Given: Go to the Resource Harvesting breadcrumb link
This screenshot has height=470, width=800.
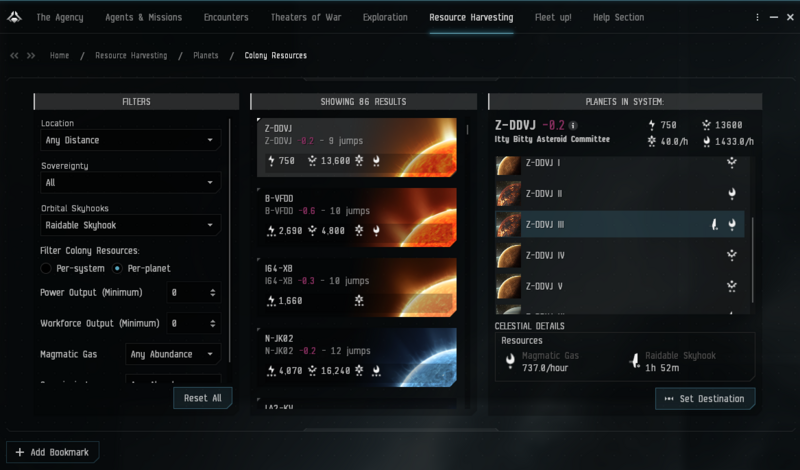Looking at the screenshot, I should click(x=131, y=56).
